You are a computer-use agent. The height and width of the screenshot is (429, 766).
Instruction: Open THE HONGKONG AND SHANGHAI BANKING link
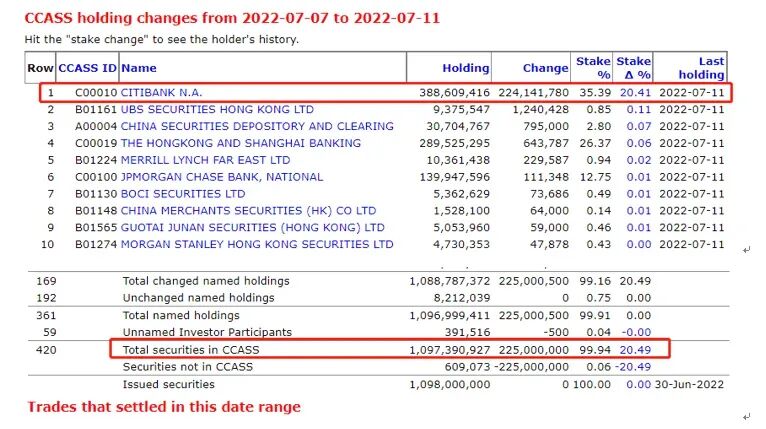241,143
